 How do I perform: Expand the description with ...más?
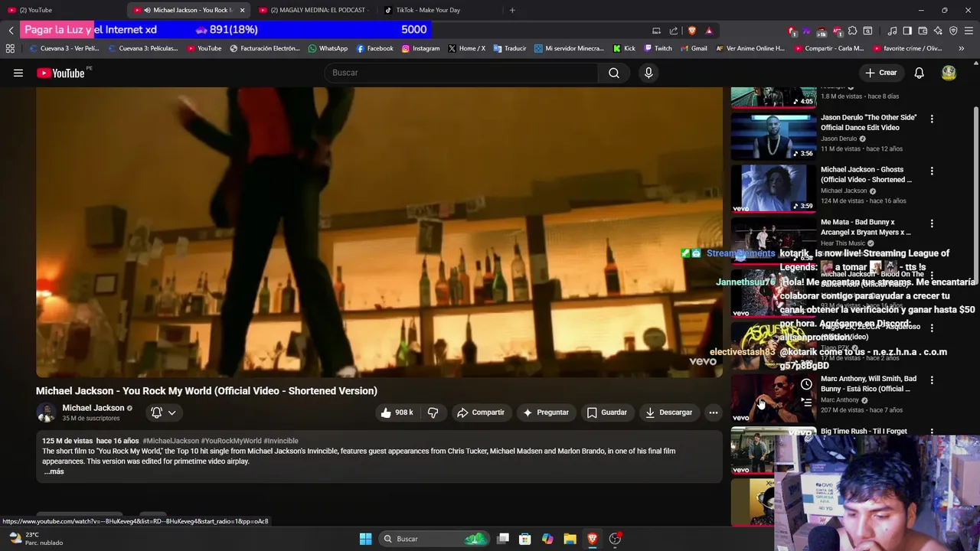[x=54, y=471]
